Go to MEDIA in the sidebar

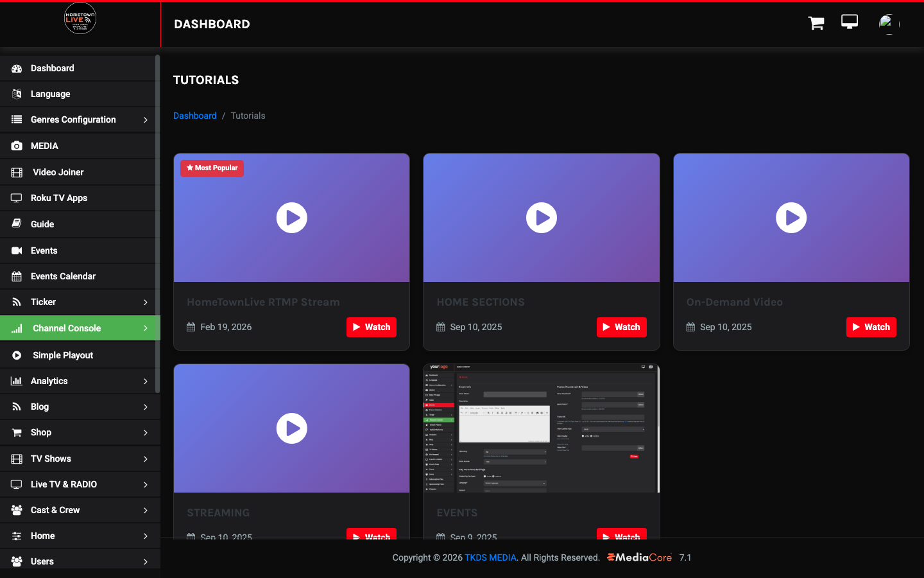(78, 146)
